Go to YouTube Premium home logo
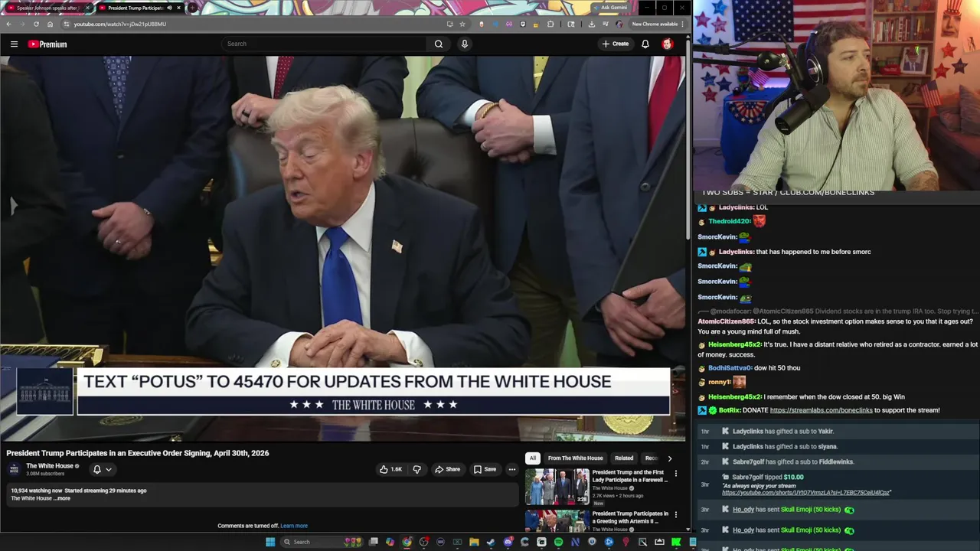 tap(47, 44)
